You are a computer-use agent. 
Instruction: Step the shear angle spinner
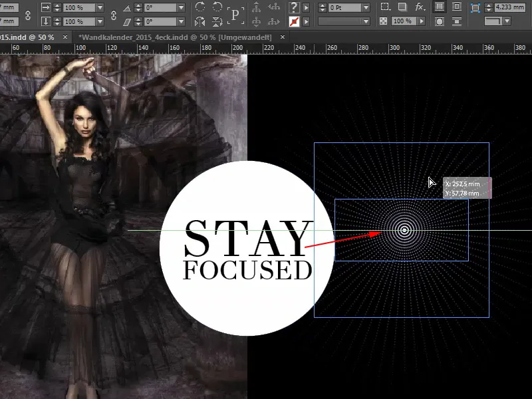138,22
